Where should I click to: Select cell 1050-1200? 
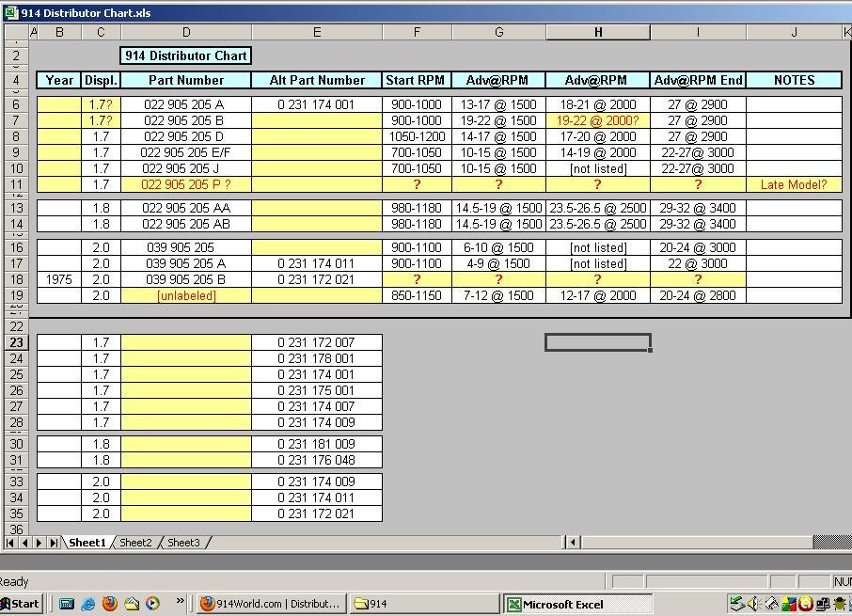(417, 136)
